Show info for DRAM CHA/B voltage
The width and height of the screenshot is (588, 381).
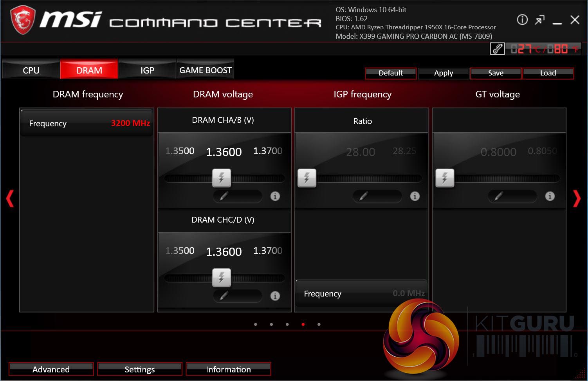(275, 196)
